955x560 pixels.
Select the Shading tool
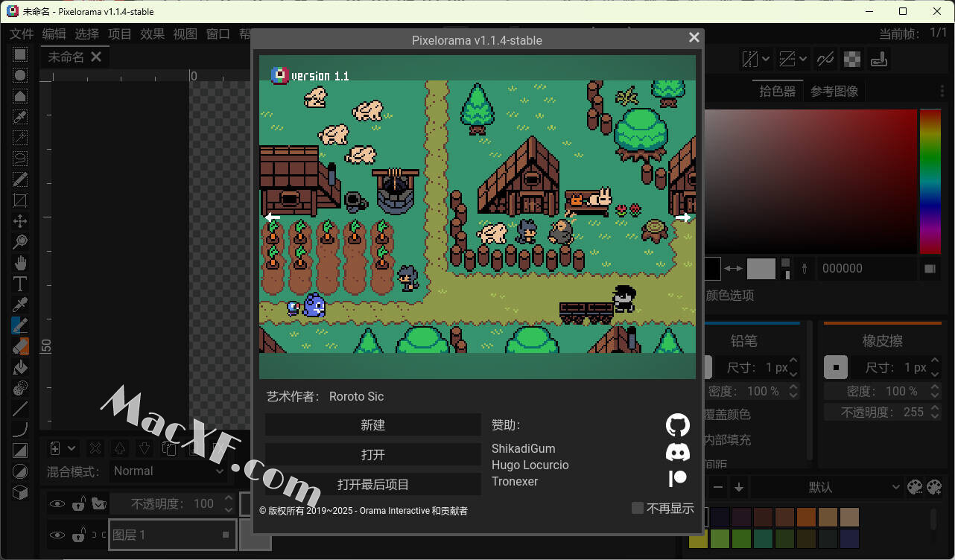(x=20, y=388)
